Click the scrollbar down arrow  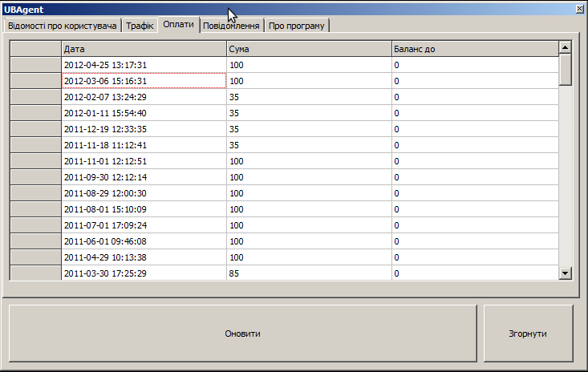click(x=565, y=273)
